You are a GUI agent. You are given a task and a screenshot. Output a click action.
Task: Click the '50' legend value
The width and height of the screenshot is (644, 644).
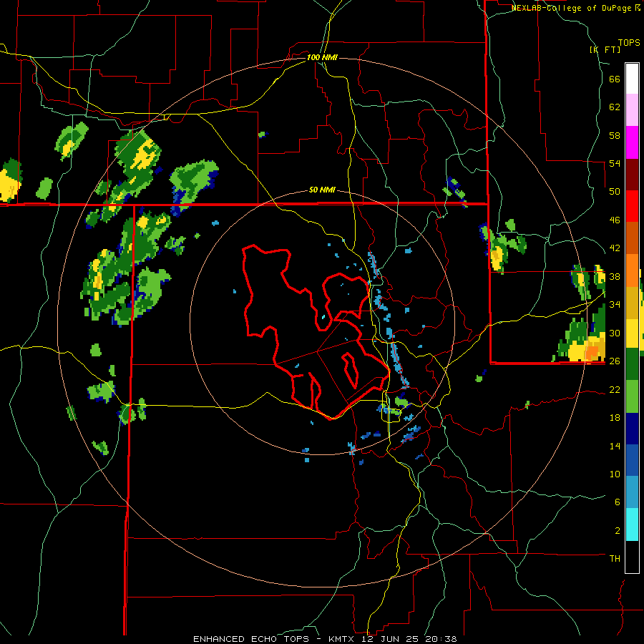point(615,191)
